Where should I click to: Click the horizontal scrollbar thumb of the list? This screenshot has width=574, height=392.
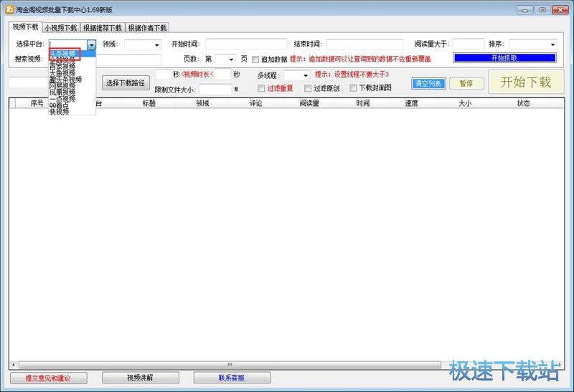(x=230, y=365)
